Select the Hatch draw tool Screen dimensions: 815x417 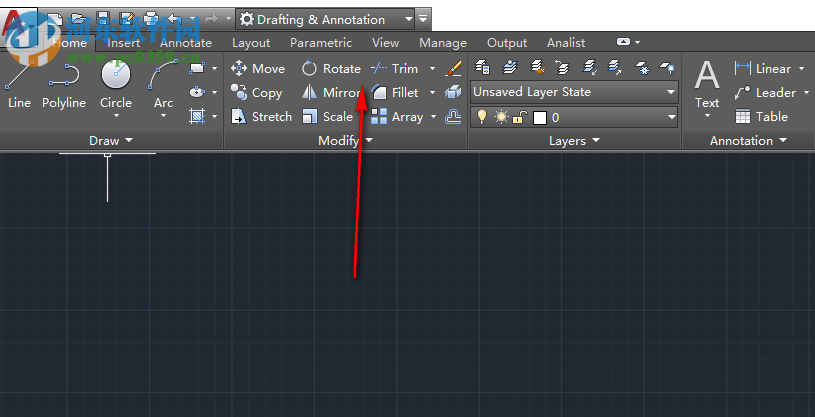[x=197, y=116]
